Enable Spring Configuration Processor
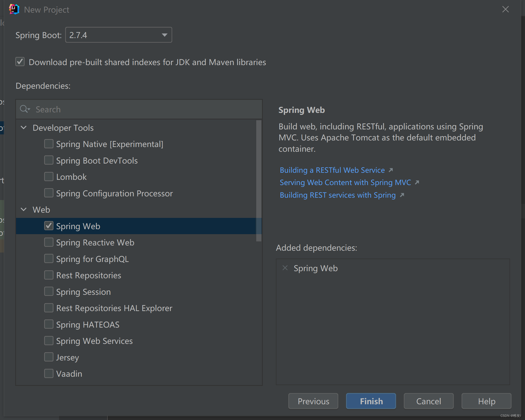Image resolution: width=525 pixels, height=420 pixels. click(49, 193)
